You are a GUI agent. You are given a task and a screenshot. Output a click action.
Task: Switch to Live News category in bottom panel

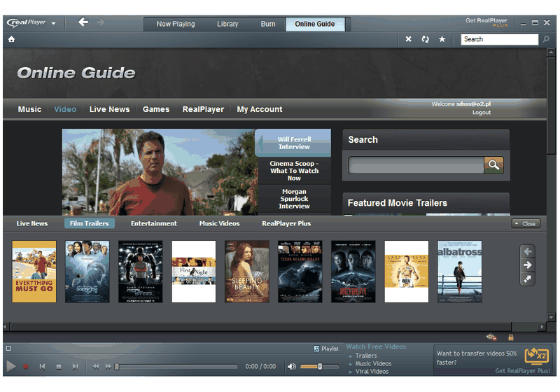(32, 223)
